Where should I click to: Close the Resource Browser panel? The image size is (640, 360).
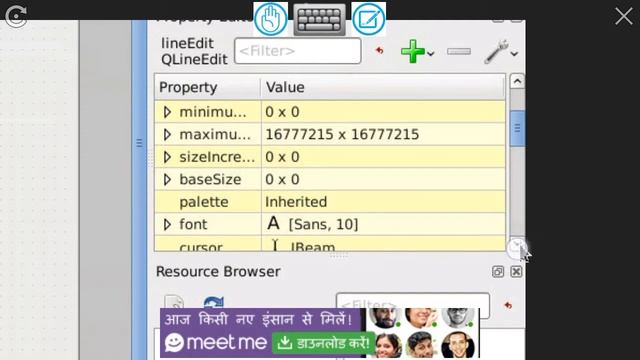pos(516,271)
